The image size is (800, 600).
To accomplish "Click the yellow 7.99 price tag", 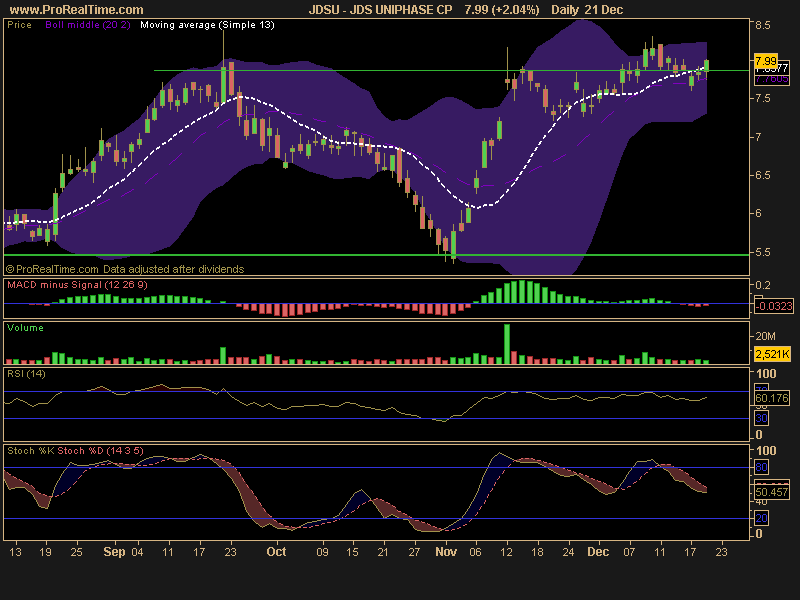I will click(x=766, y=61).
